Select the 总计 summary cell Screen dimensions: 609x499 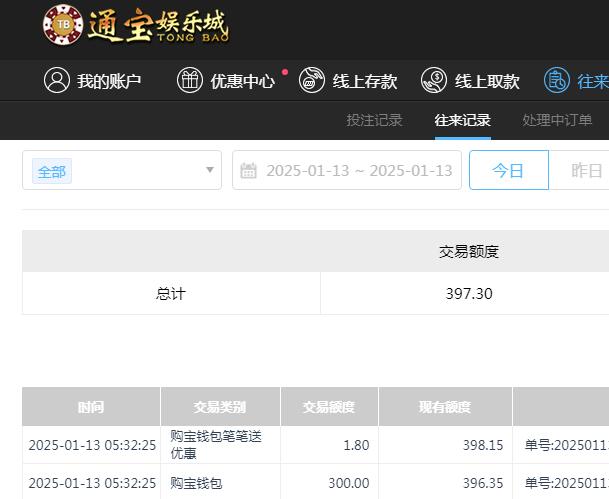tap(171, 293)
